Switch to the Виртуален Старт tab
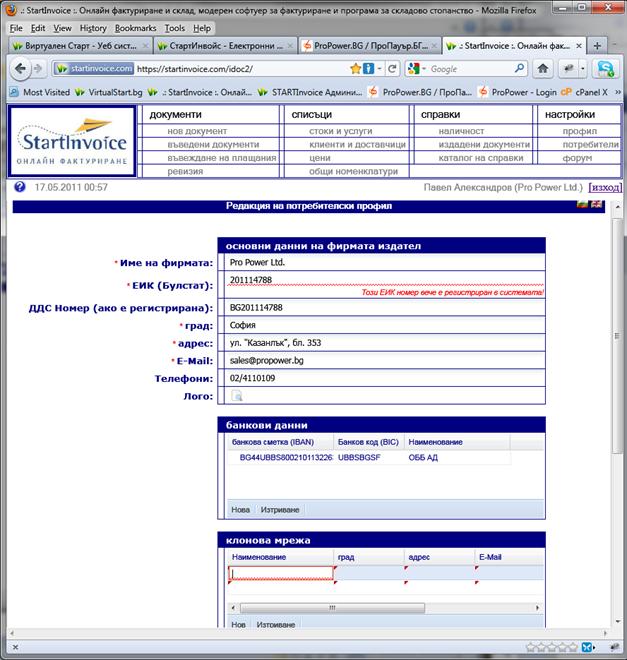 coord(80,45)
